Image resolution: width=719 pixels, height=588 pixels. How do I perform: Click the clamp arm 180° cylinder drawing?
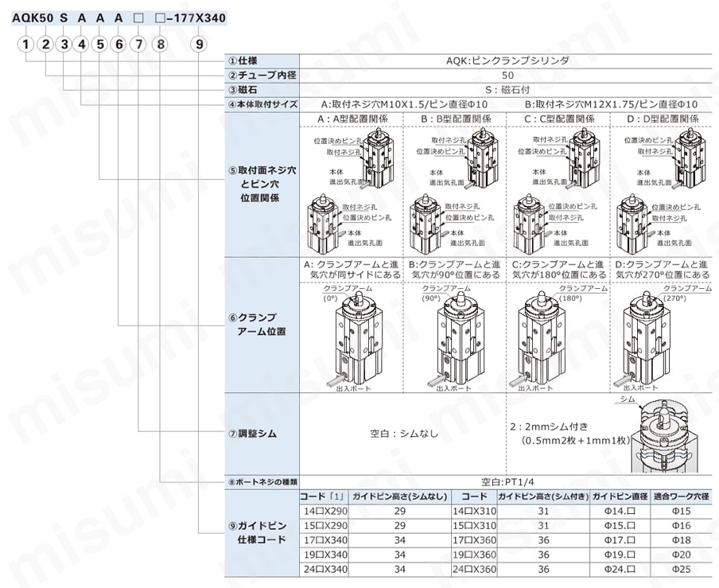542,338
